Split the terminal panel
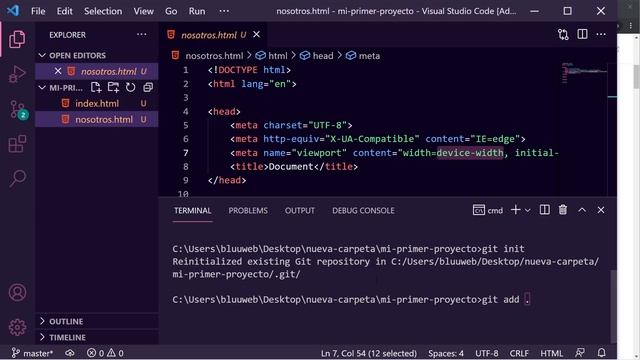The height and width of the screenshot is (360, 640). [544, 210]
